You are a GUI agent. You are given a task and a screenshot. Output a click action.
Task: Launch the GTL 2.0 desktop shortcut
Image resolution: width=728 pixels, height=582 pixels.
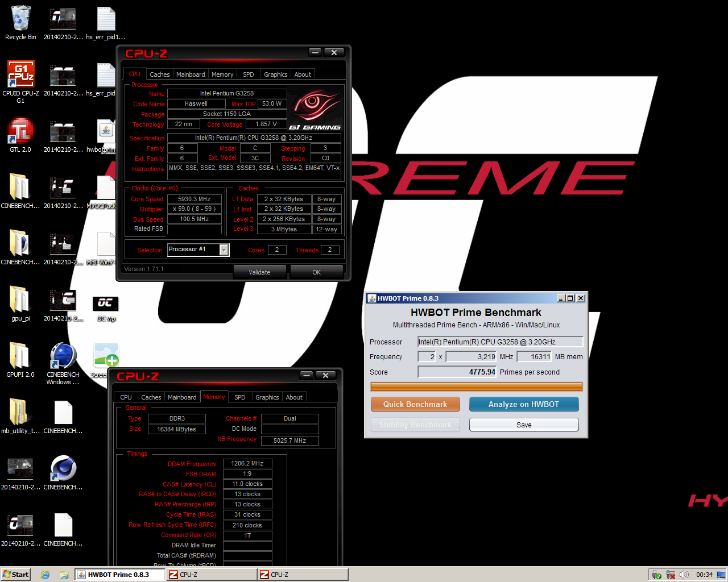20,135
